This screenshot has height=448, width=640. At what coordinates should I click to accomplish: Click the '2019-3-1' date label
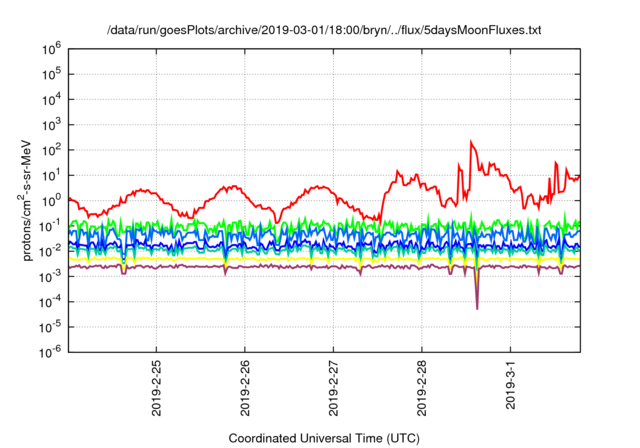tap(510, 385)
